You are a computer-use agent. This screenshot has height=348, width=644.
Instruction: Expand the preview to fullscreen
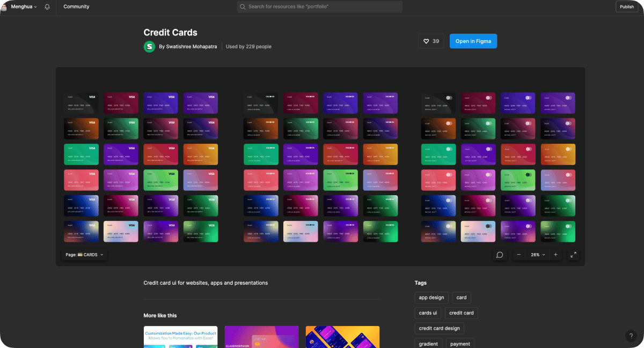[x=573, y=255]
